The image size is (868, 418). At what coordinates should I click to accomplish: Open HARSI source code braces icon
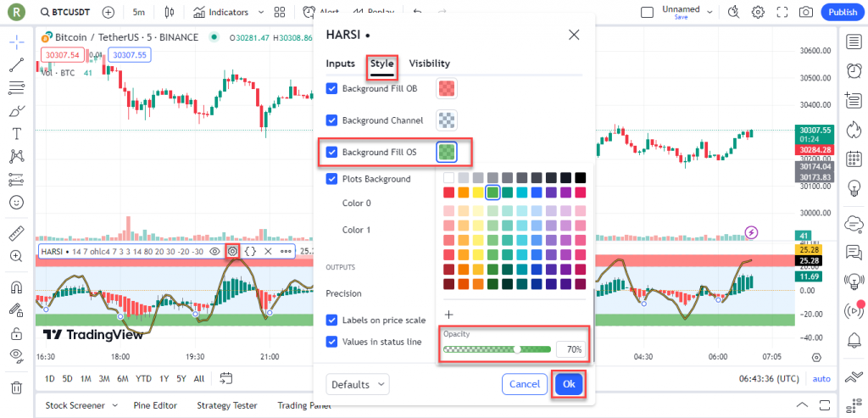coord(250,251)
